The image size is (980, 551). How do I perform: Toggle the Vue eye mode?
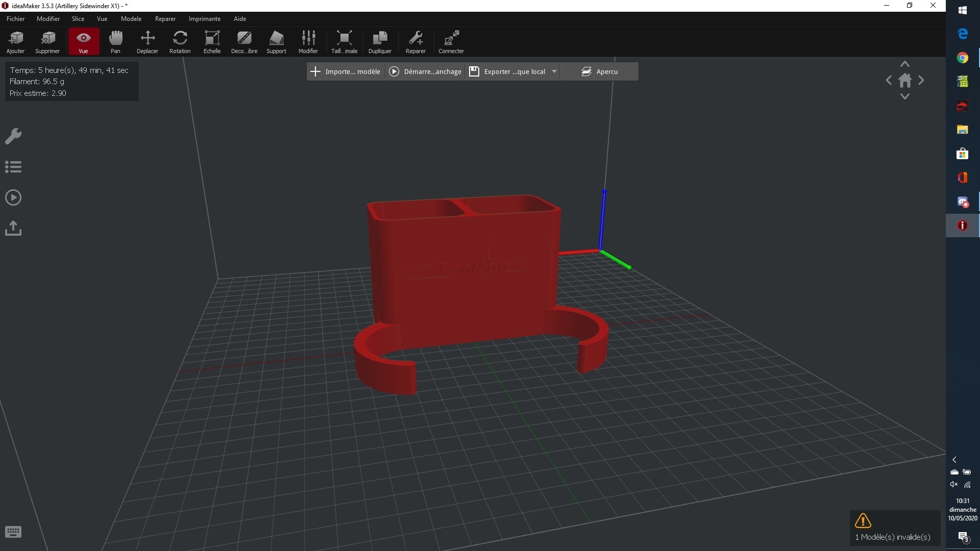pos(83,42)
